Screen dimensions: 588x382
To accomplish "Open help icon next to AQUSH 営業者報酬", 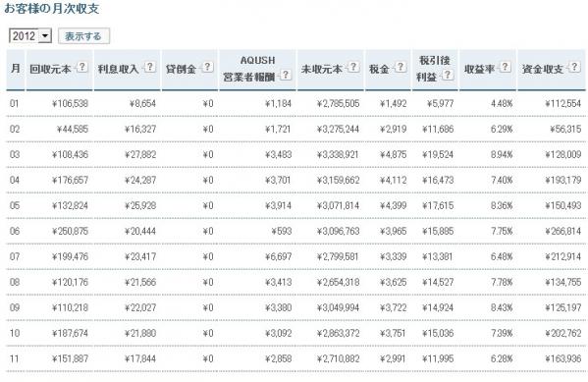I will [x=286, y=75].
